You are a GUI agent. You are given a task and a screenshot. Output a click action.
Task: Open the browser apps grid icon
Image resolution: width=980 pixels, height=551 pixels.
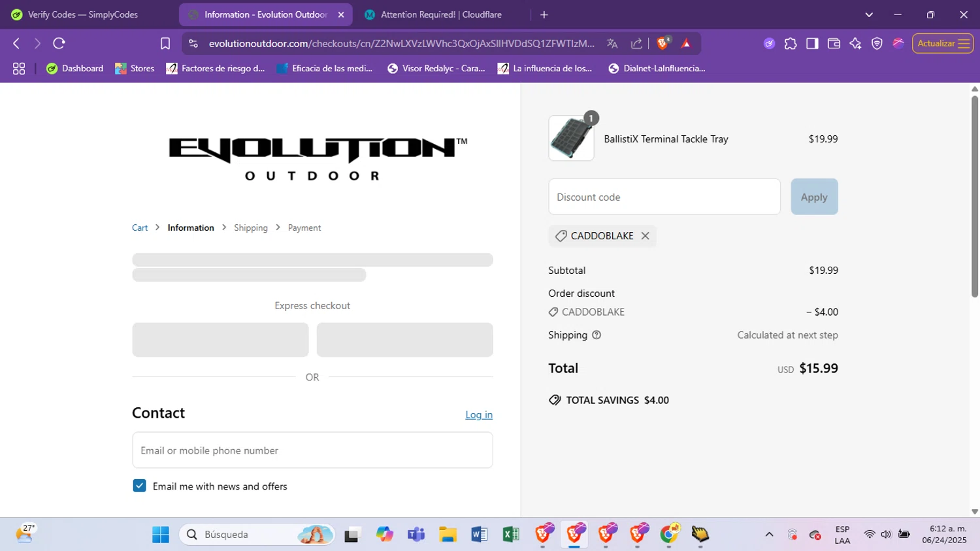click(19, 69)
